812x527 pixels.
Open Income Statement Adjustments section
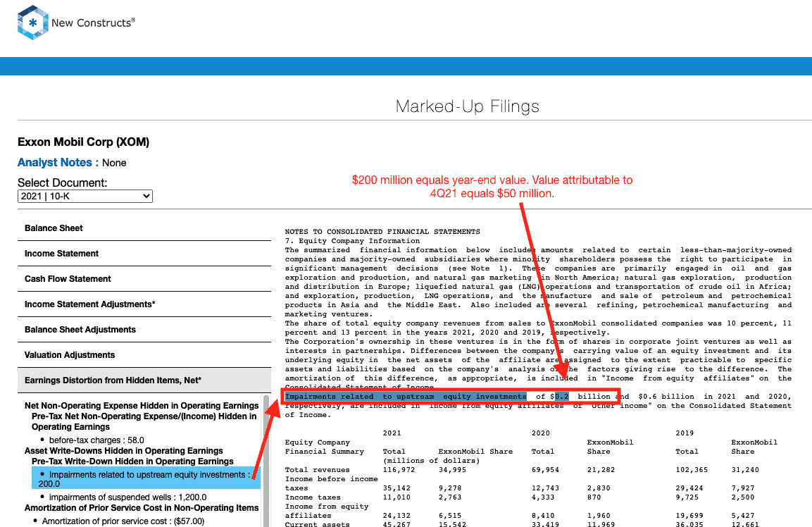[x=144, y=304]
